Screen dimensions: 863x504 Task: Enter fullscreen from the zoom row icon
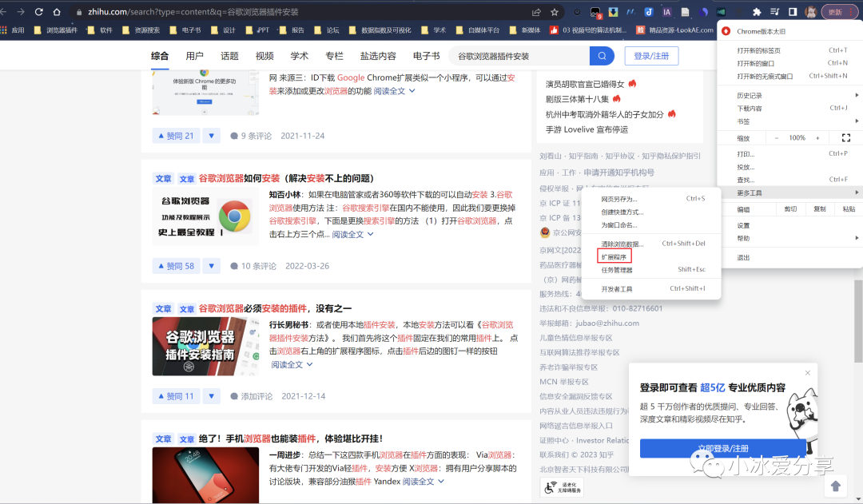click(x=846, y=137)
